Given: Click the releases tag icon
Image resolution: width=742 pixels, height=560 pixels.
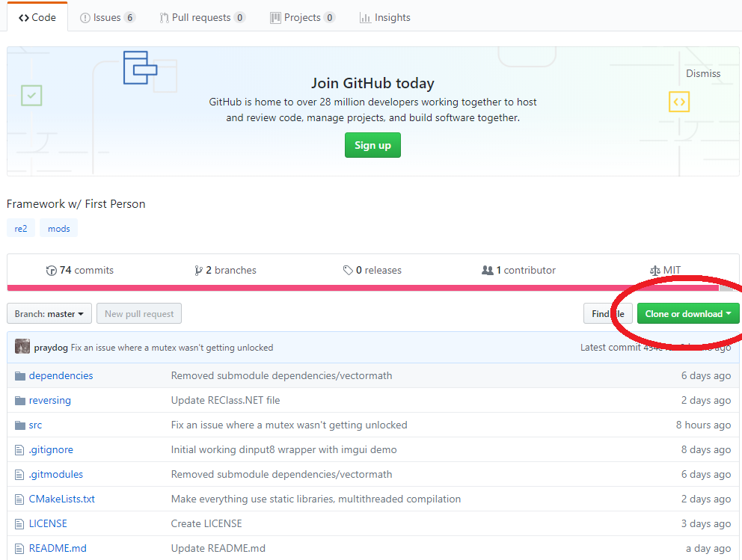Looking at the screenshot, I should (348, 271).
